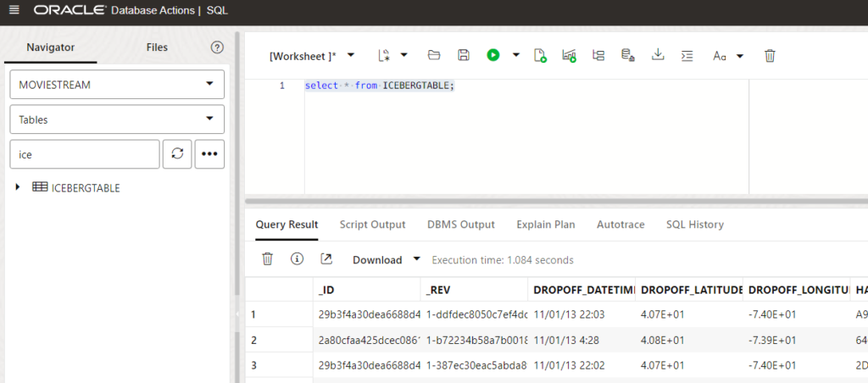The height and width of the screenshot is (383, 868).
Task: Open the Navigator help icon
Action: (x=217, y=47)
